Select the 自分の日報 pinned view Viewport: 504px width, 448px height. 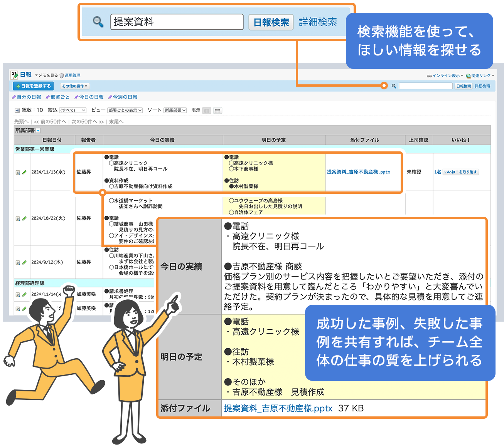(29, 97)
